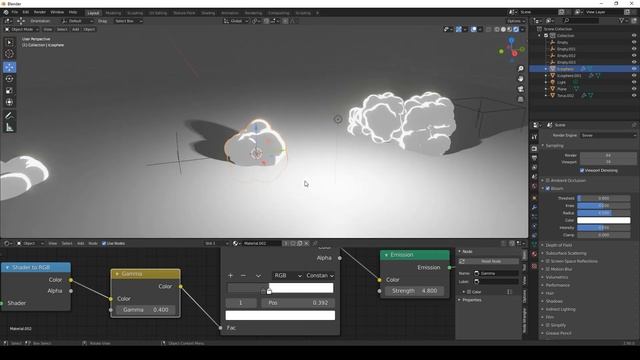The width and height of the screenshot is (640, 360).
Task: Adjust the Bloom Radius slider
Action: click(x=603, y=213)
